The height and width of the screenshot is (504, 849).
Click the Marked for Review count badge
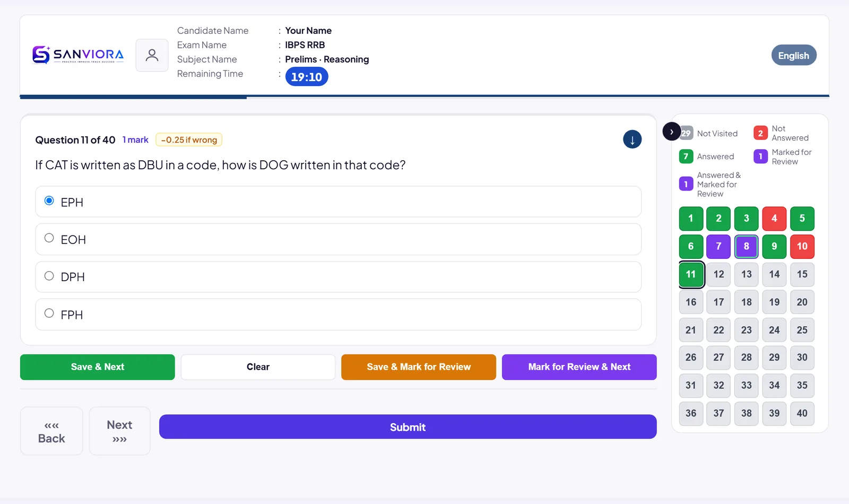(760, 157)
